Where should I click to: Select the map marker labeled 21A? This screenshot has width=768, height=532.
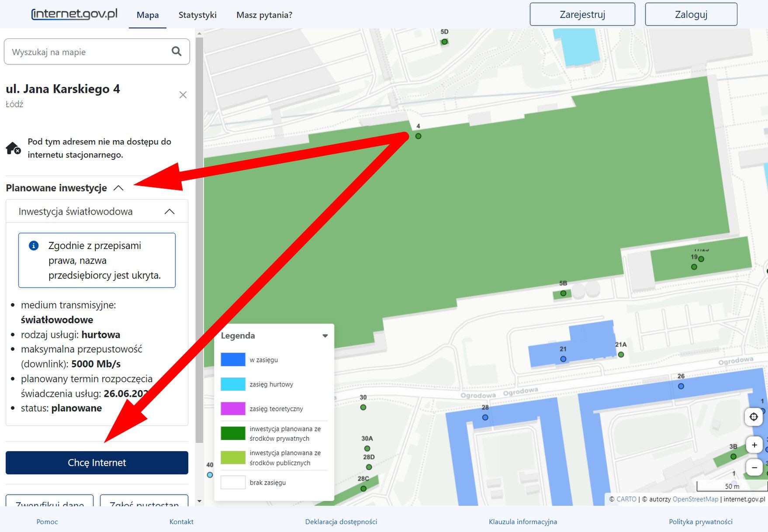(620, 354)
